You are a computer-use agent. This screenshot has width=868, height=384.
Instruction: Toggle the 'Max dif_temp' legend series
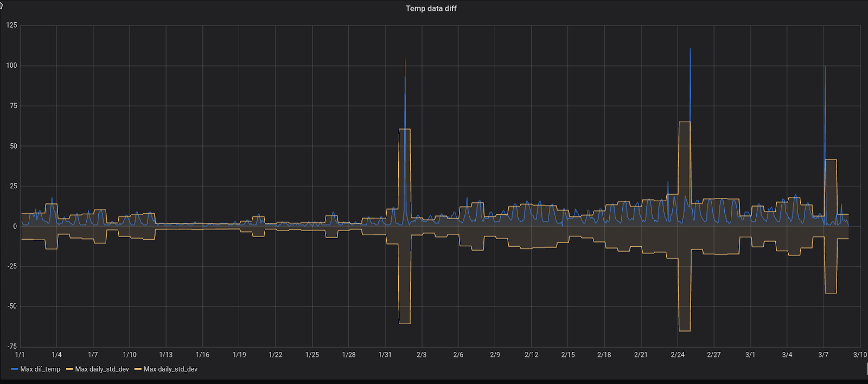(40, 369)
